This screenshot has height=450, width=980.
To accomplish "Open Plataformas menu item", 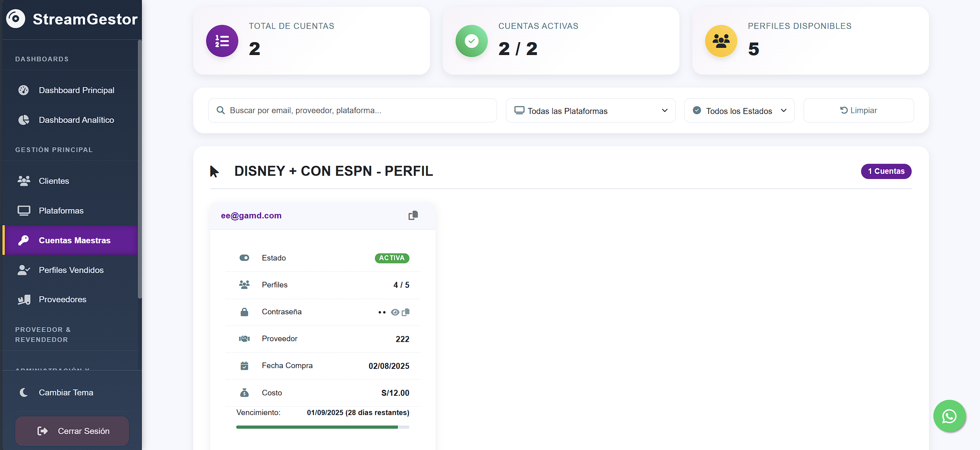I will [70, 211].
